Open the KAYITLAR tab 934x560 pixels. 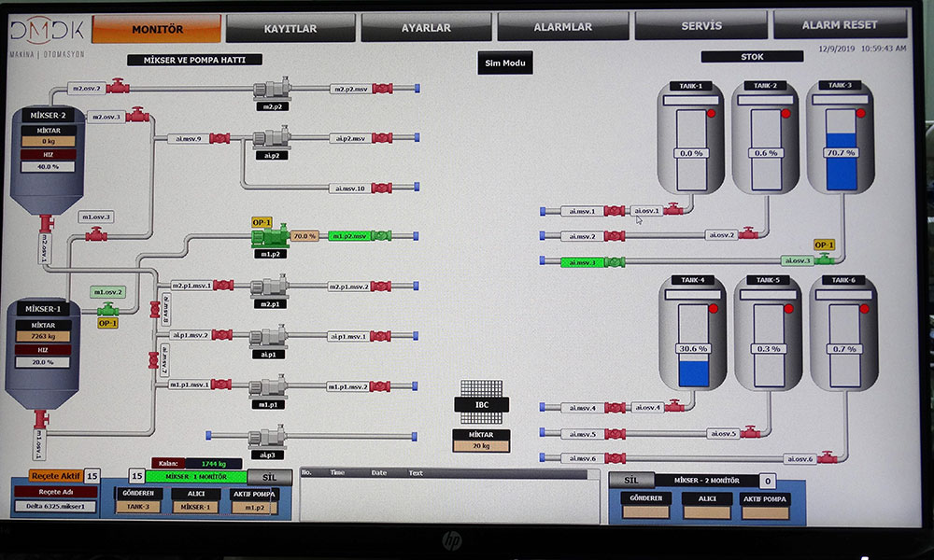coord(290,28)
